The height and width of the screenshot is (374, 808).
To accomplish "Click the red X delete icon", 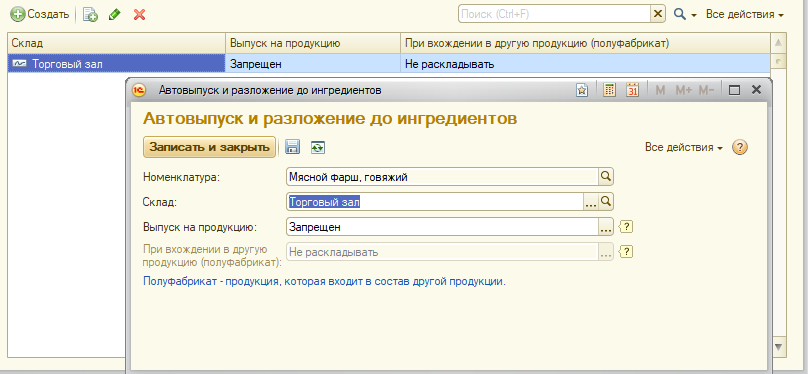I will [139, 14].
